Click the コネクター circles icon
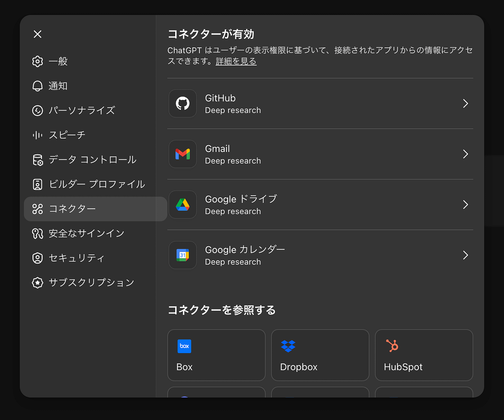Screen dimensions: 504x420 click(37, 209)
